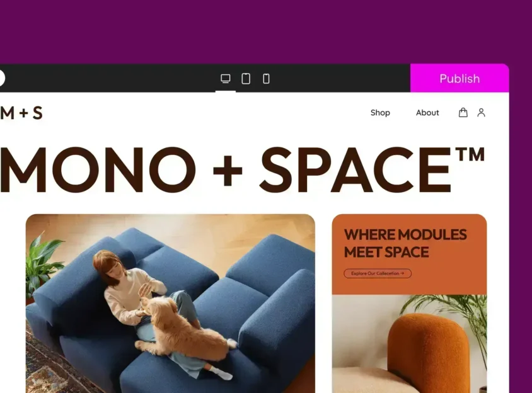Viewport: 532px width, 393px height.
Task: Click the Explore Our Collection button
Action: click(x=378, y=273)
